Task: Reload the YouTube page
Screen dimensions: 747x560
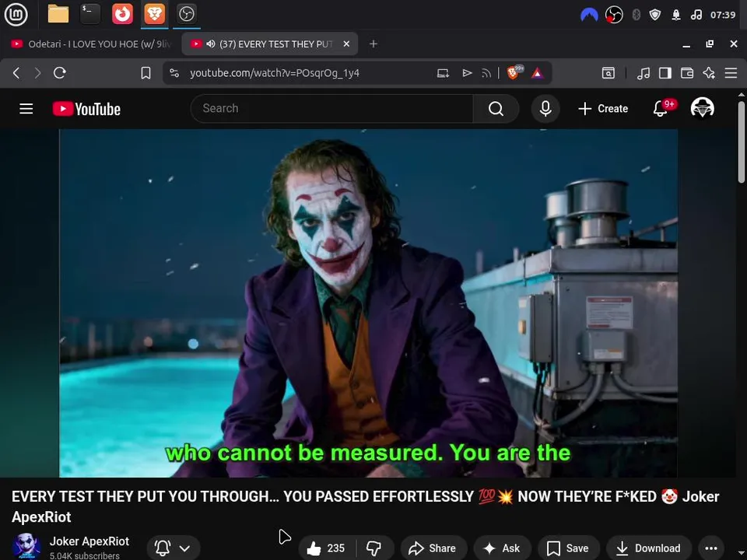Action: point(60,73)
